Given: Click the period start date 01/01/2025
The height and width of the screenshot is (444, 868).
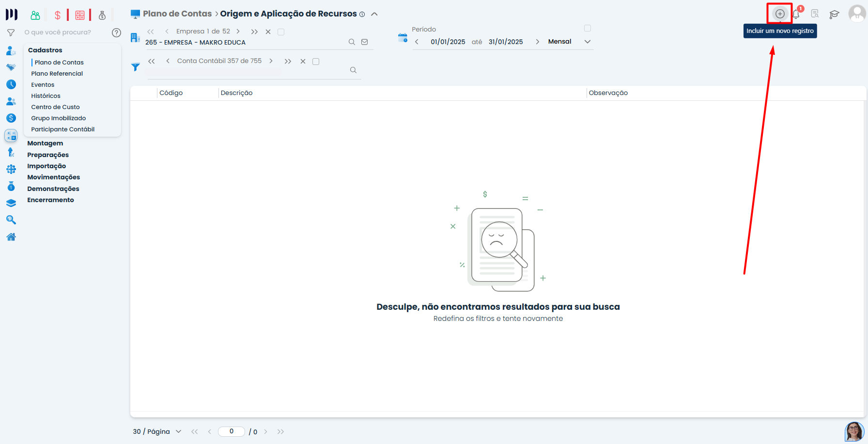Looking at the screenshot, I should (x=448, y=42).
